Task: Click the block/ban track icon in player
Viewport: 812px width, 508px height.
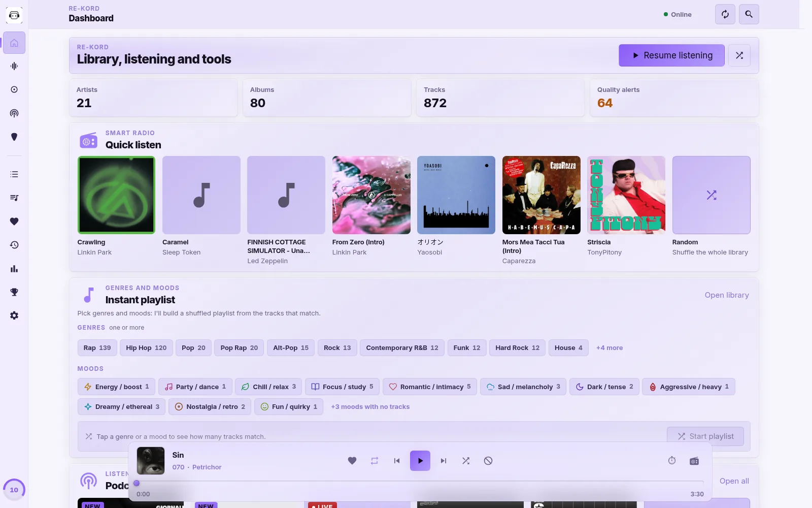Action: pos(488,461)
